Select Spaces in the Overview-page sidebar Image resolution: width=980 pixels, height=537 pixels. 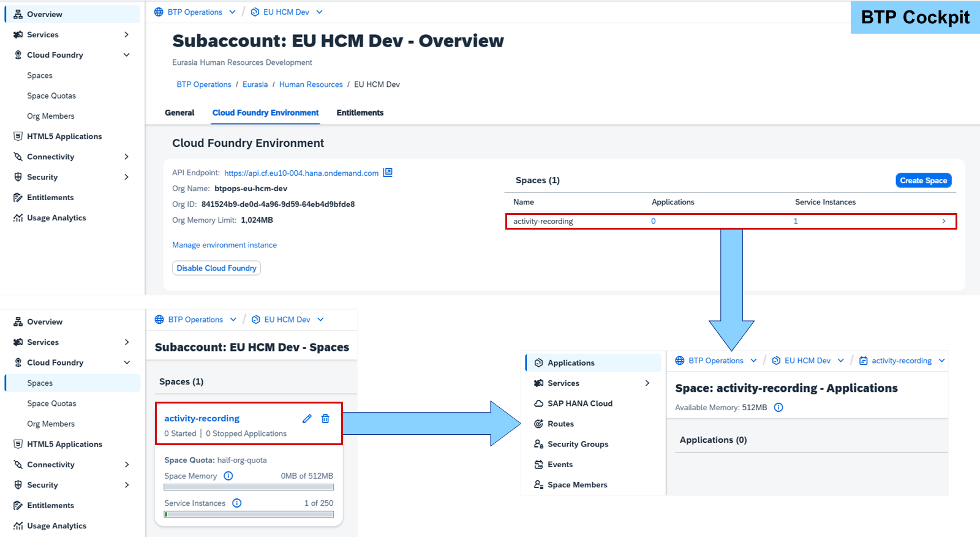[x=40, y=75]
